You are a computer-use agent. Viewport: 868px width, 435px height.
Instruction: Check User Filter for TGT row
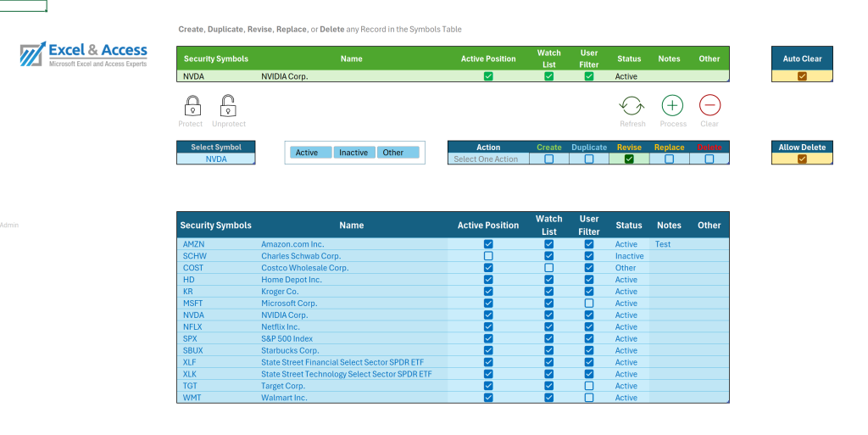[x=589, y=386]
